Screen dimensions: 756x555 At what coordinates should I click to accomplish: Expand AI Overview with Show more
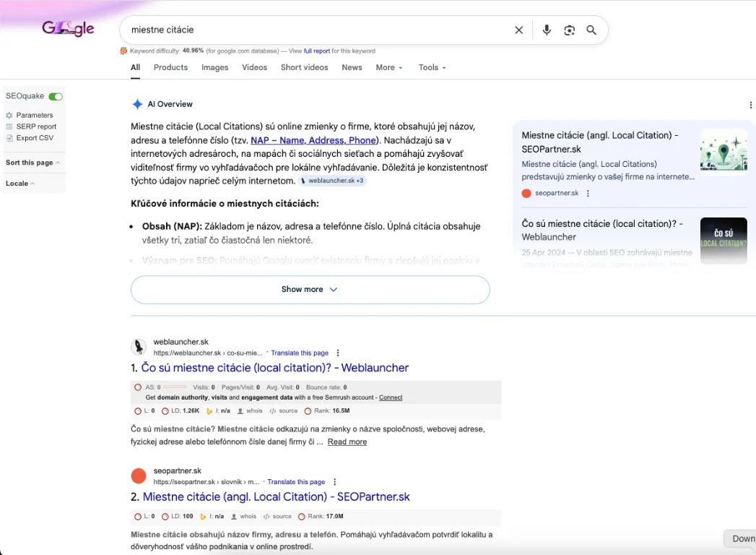pyautogui.click(x=310, y=289)
